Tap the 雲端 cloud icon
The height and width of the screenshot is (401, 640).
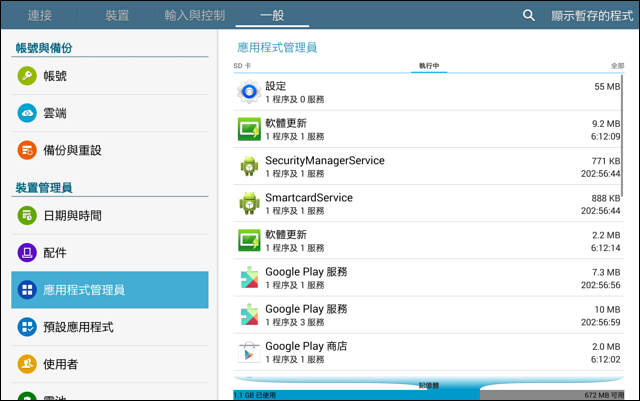click(27, 113)
